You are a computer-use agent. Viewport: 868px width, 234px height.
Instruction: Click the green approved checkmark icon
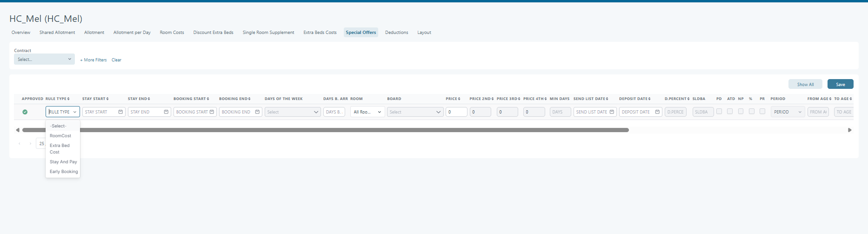click(x=25, y=112)
